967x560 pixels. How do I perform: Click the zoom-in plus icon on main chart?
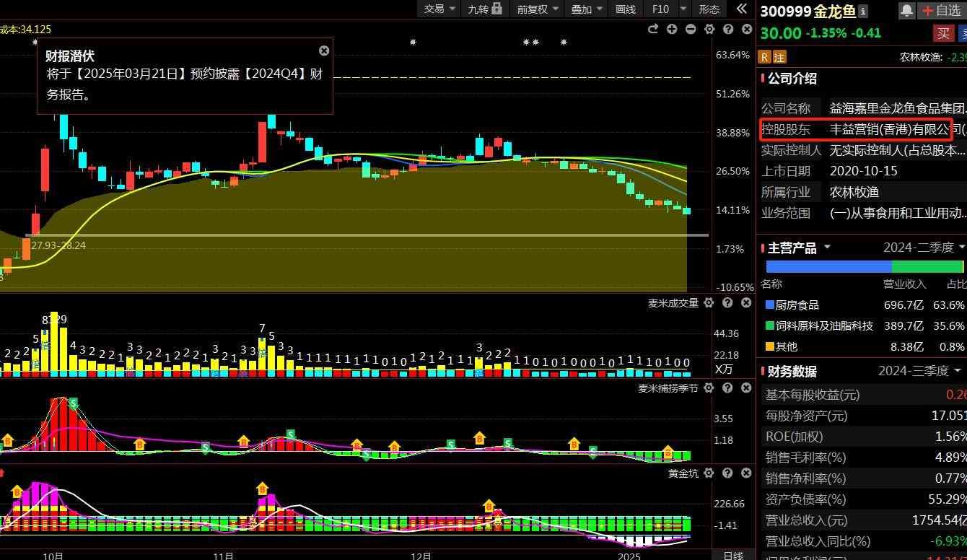tap(672, 29)
